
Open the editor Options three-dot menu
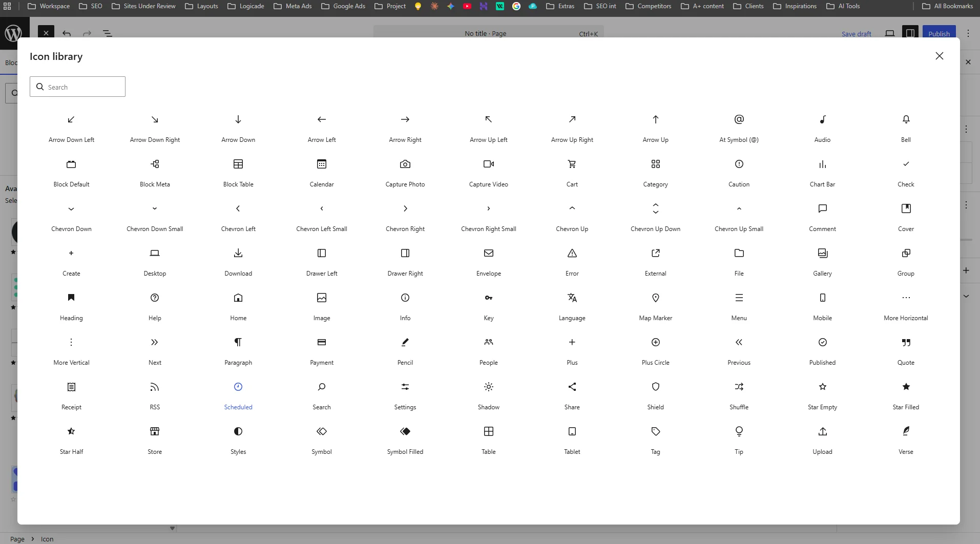click(x=968, y=33)
